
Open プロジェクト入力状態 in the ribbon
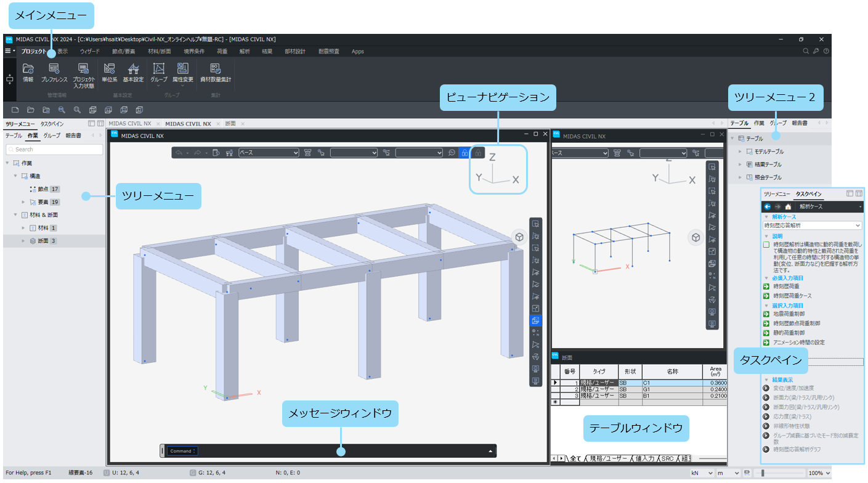(83, 76)
